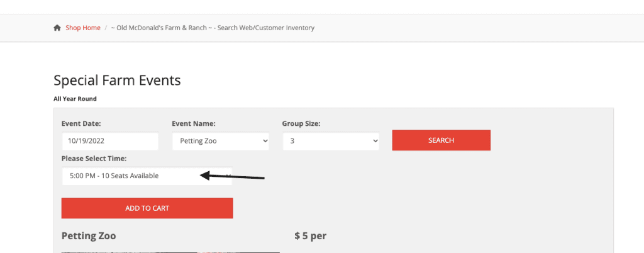Click the home icon in breadcrumb
The image size is (644, 253).
[57, 28]
